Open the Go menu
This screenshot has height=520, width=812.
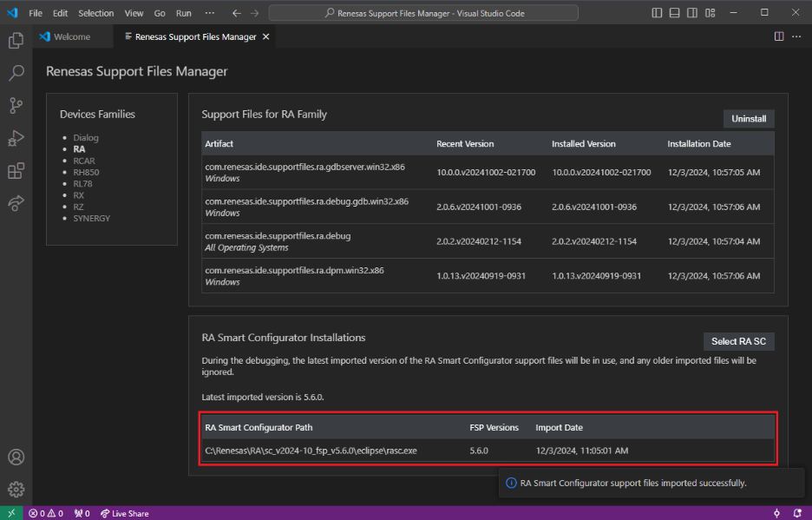click(x=160, y=13)
